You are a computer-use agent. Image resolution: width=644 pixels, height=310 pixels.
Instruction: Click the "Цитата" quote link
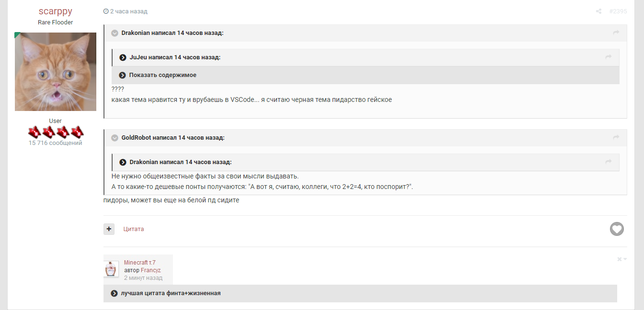click(x=134, y=229)
